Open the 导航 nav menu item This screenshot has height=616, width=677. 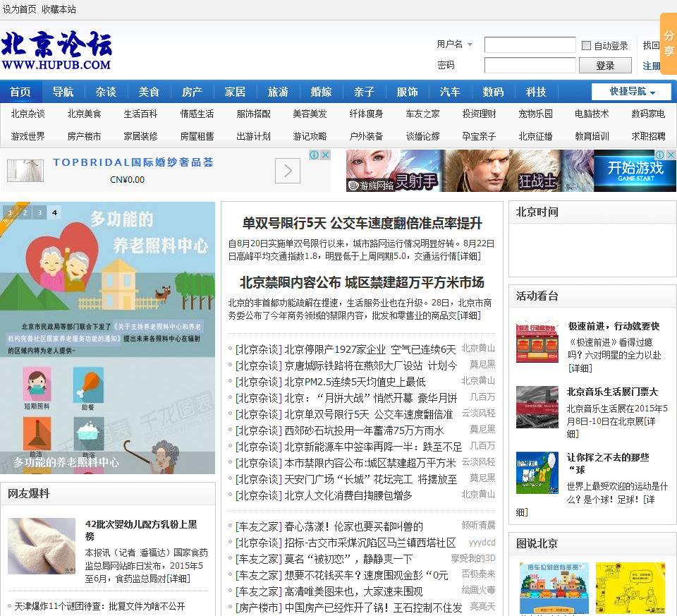click(x=63, y=92)
